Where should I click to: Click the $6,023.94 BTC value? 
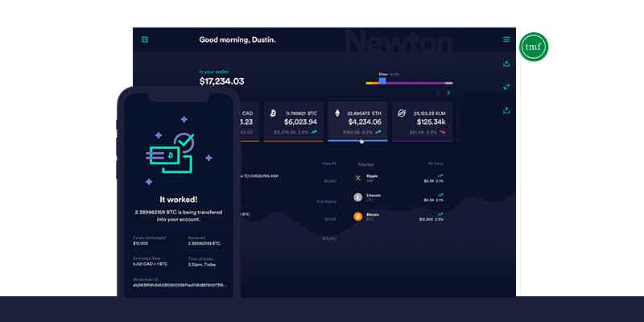point(300,122)
